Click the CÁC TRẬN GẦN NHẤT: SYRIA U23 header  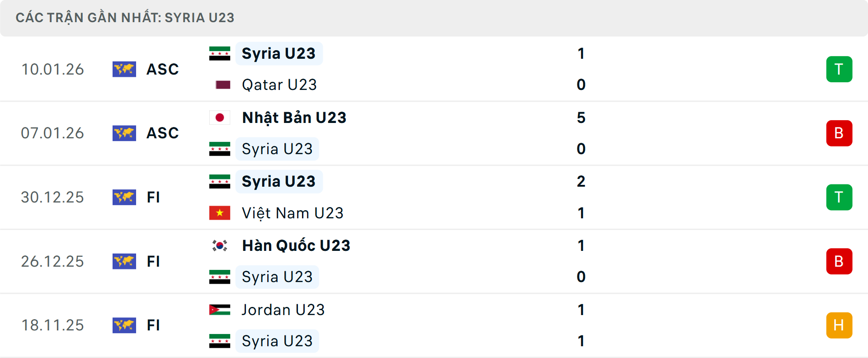point(124,18)
